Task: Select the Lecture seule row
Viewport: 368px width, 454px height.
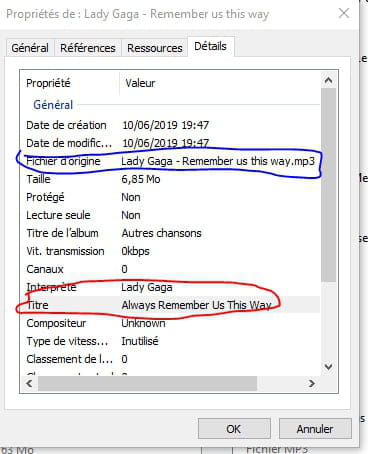Action: click(x=170, y=215)
